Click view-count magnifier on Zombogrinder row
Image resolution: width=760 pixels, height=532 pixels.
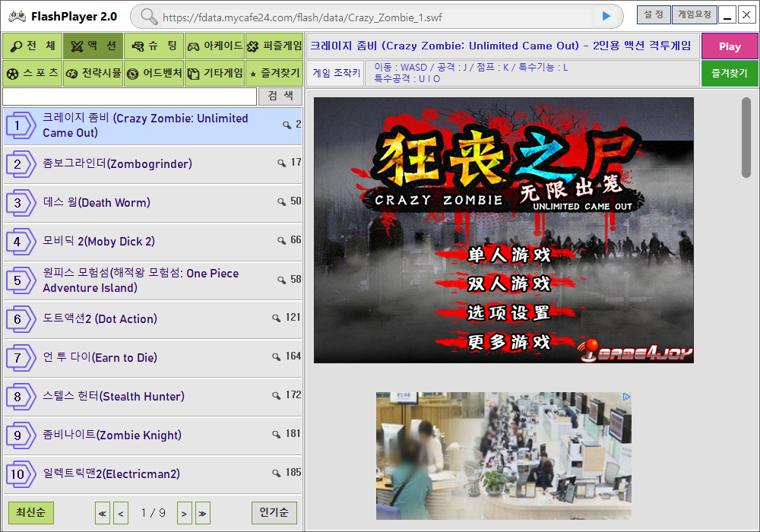(281, 163)
